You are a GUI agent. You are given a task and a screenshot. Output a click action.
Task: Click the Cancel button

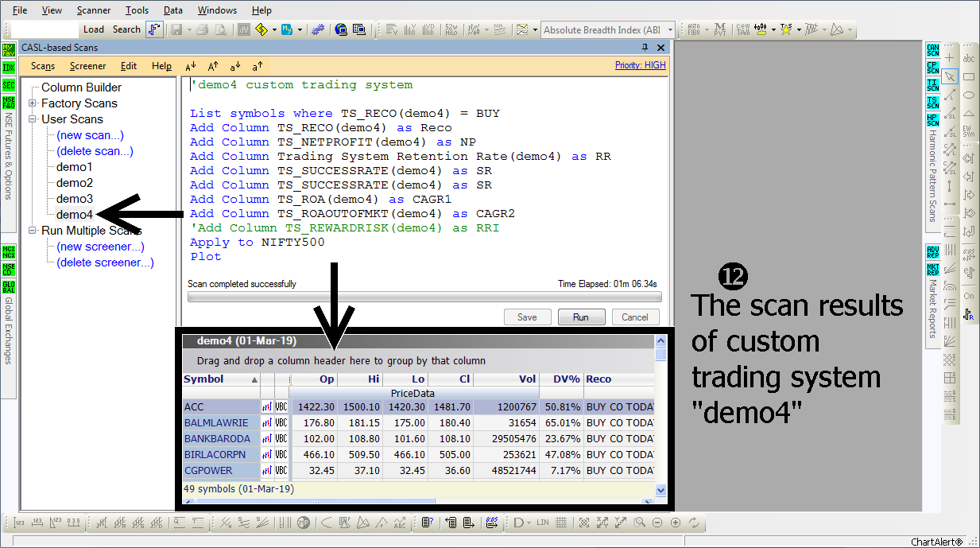(635, 317)
